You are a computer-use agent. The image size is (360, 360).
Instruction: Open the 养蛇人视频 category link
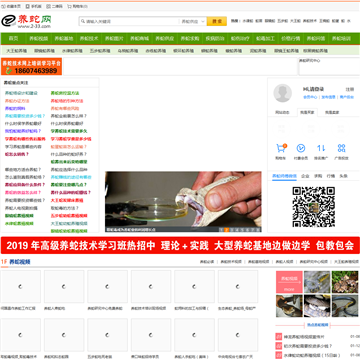(284, 262)
